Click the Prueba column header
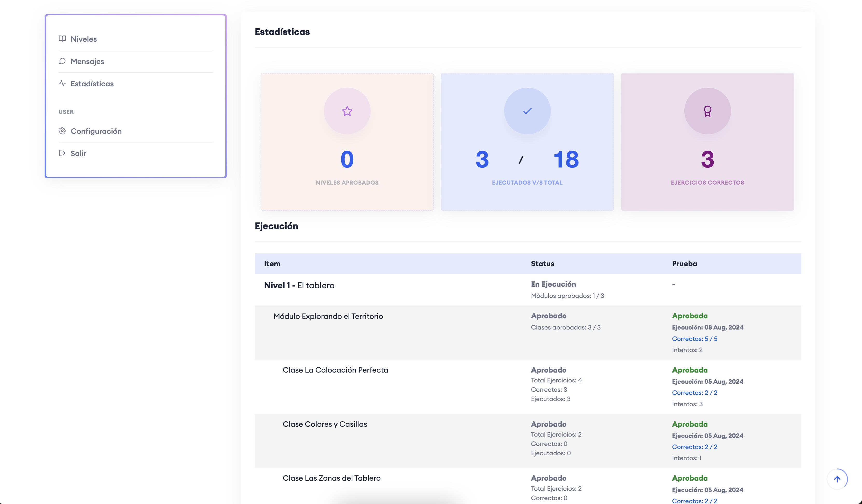Image resolution: width=862 pixels, height=504 pixels. coord(684,264)
